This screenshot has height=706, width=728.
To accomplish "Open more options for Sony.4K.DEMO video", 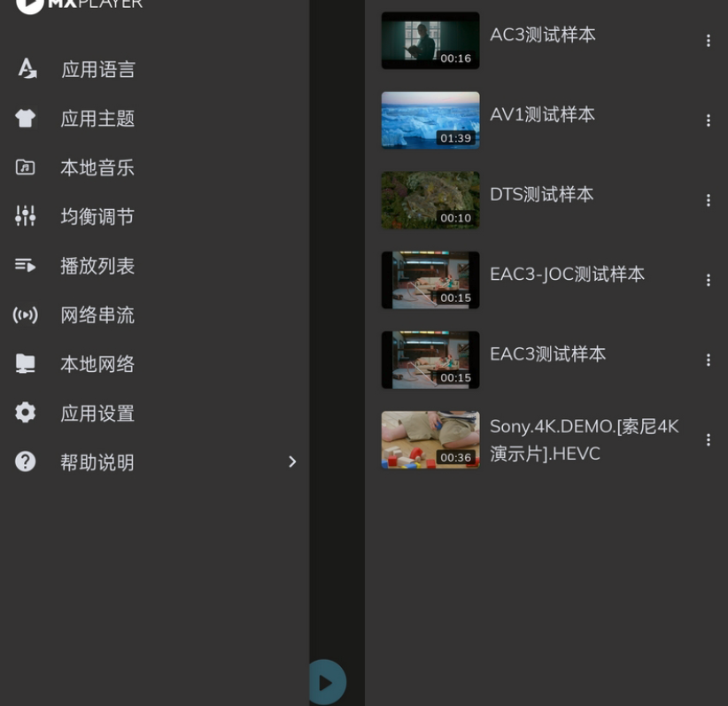I will pyautogui.click(x=708, y=440).
